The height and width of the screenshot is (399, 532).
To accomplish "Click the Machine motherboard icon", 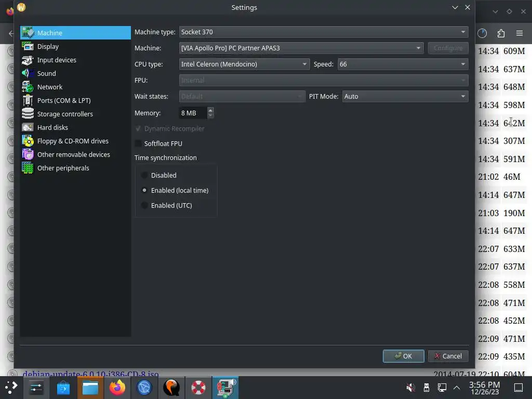I will (x=28, y=33).
